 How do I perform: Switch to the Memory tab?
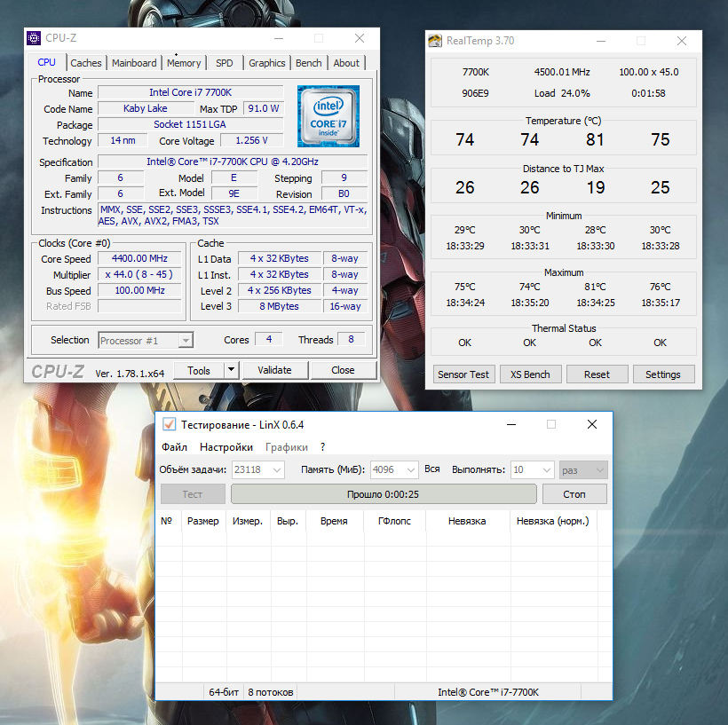(x=184, y=63)
